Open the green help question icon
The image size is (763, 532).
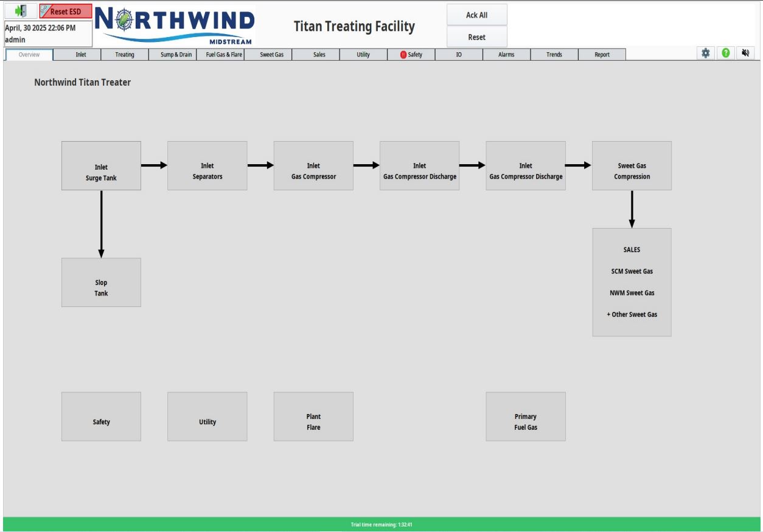coord(725,54)
